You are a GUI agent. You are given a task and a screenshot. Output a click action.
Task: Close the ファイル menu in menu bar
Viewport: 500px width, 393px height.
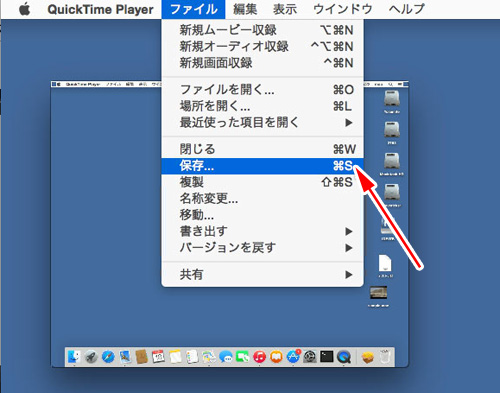coord(193,9)
